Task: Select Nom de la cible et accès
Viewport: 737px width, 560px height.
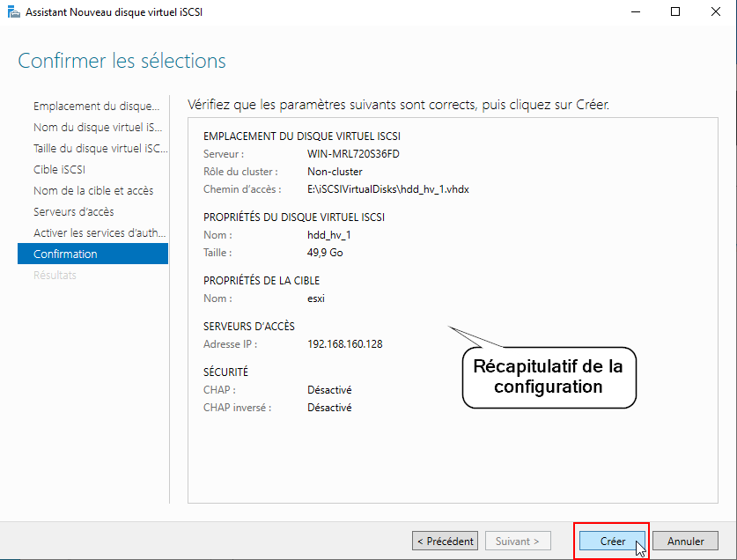Action: (x=93, y=191)
